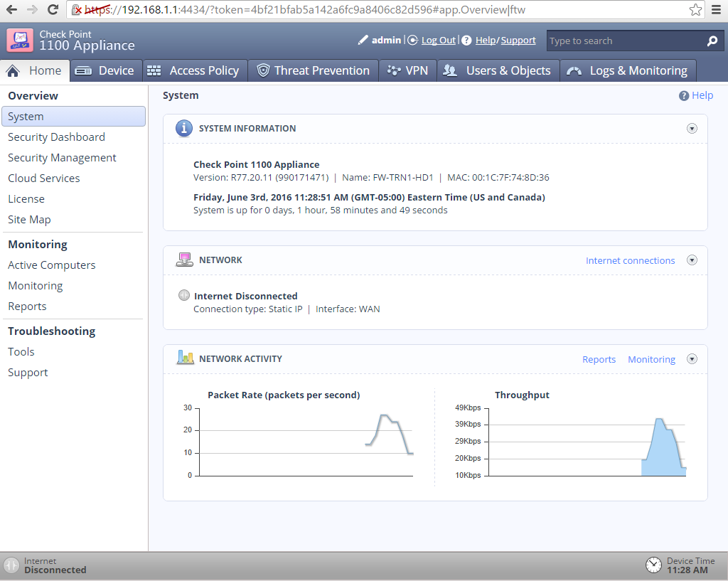Switch to the Access Policy tab

point(195,70)
